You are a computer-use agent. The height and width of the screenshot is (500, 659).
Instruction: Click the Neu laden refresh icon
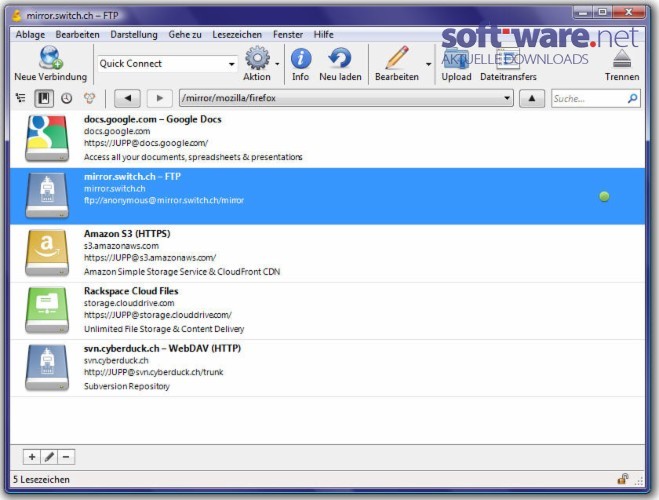coord(340,58)
